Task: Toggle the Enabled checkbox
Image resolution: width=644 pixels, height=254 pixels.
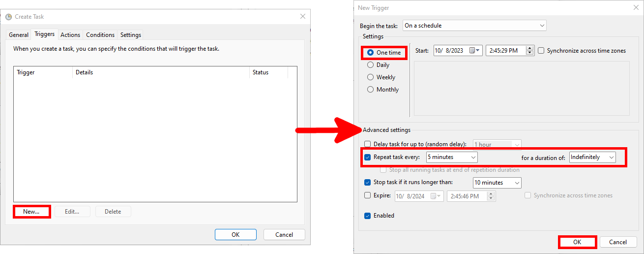Action: [368, 216]
